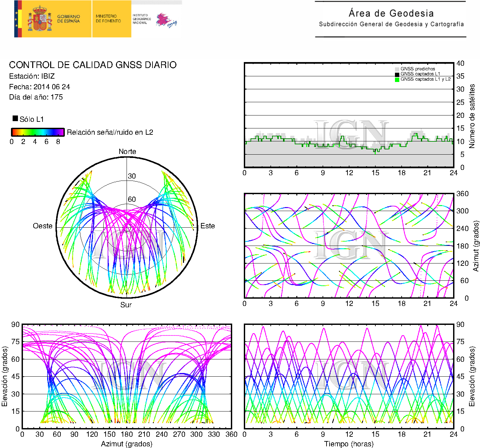480x448 pixels.
Task: Click the 'Azimut (grados)' x-axis label
Action: click(127, 444)
